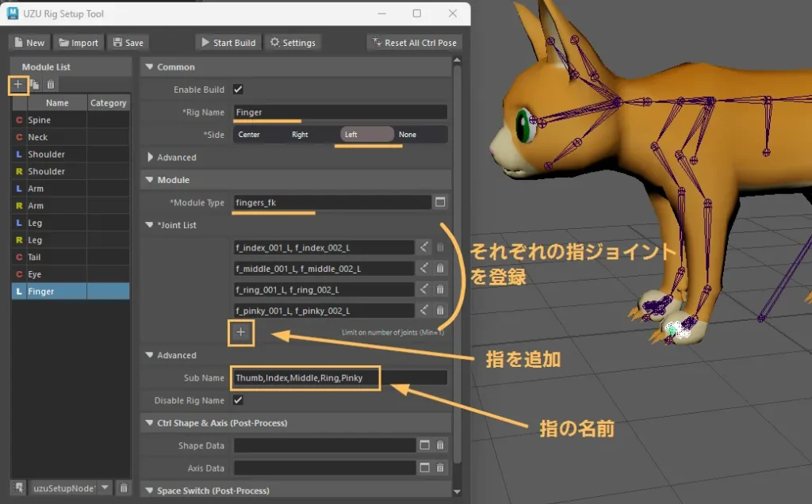Image resolution: width=812 pixels, height=504 pixels.
Task: Delete the f_pinky_001_L joint row
Action: (440, 311)
